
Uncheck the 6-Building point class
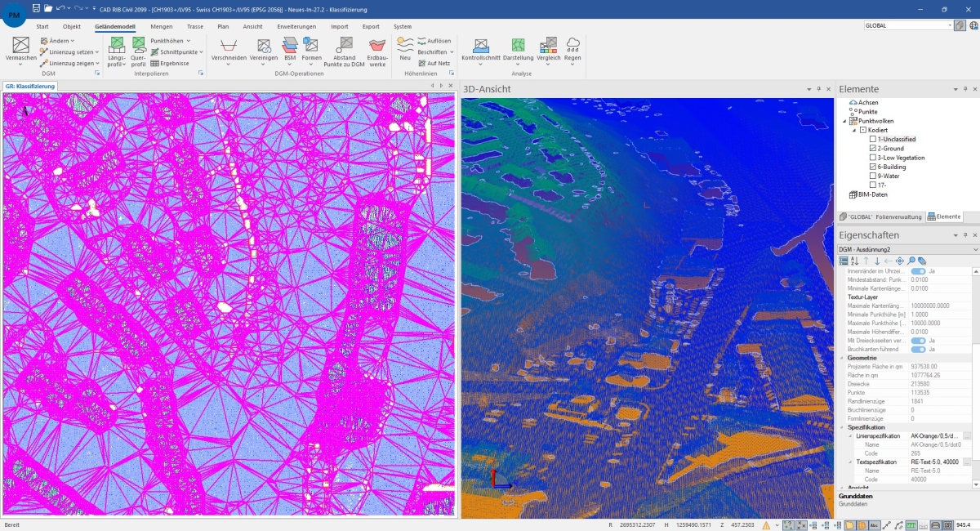point(873,167)
